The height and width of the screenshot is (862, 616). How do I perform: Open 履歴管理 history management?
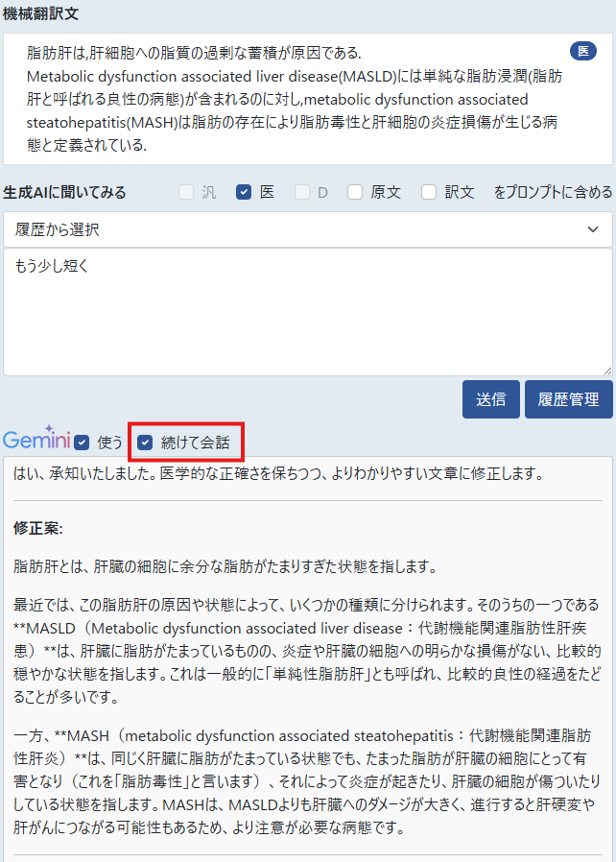click(568, 399)
